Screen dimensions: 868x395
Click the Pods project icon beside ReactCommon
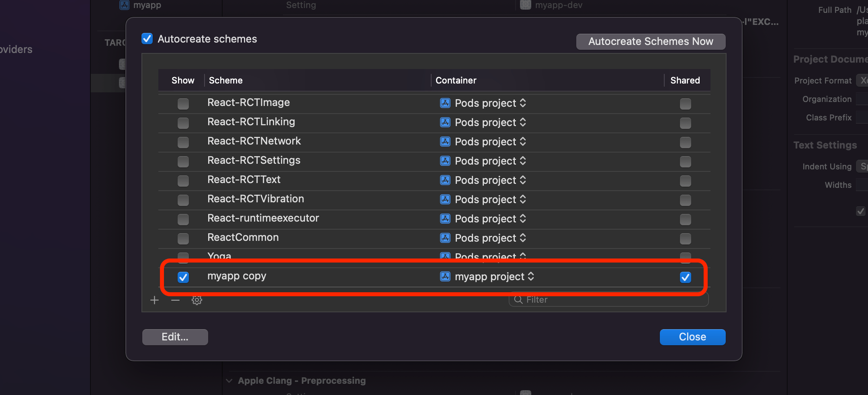[x=444, y=238]
